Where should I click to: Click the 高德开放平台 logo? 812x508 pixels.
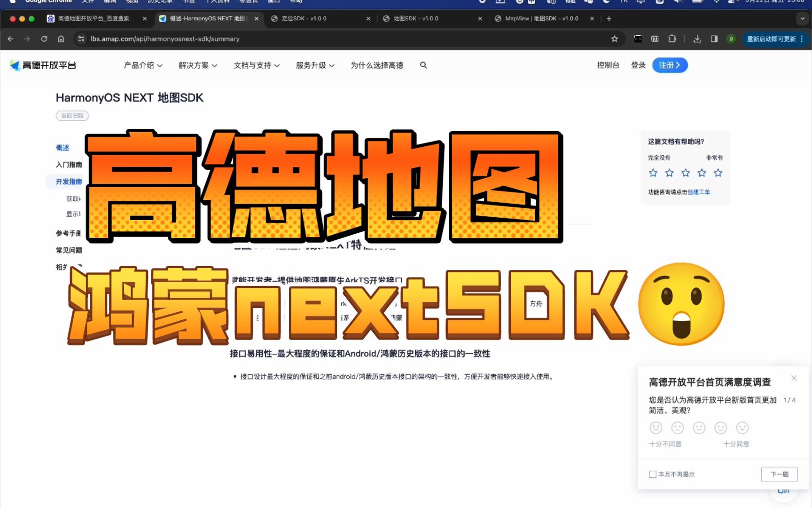pyautogui.click(x=43, y=65)
